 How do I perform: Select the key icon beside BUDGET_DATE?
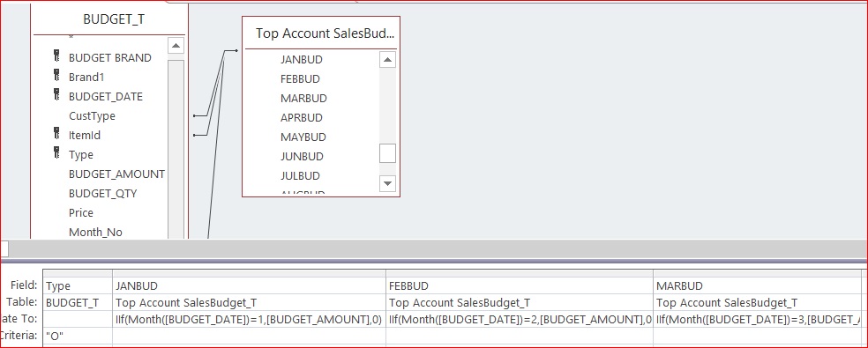[x=56, y=94]
